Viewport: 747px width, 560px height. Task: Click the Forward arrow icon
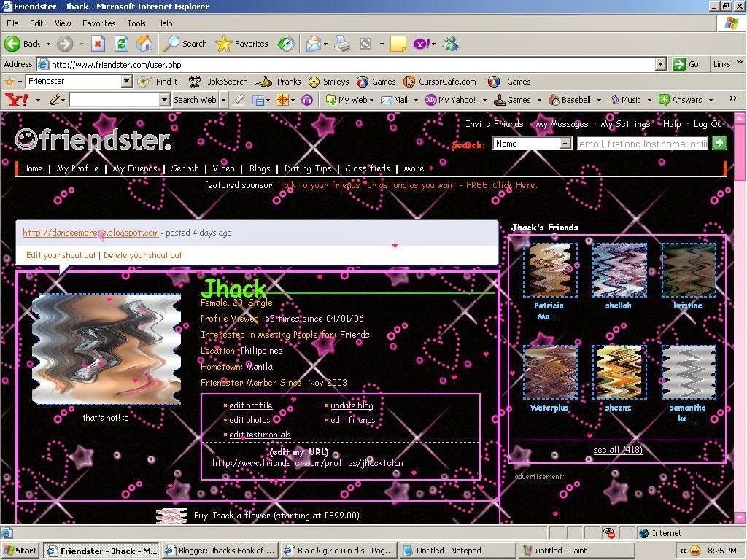(x=65, y=44)
